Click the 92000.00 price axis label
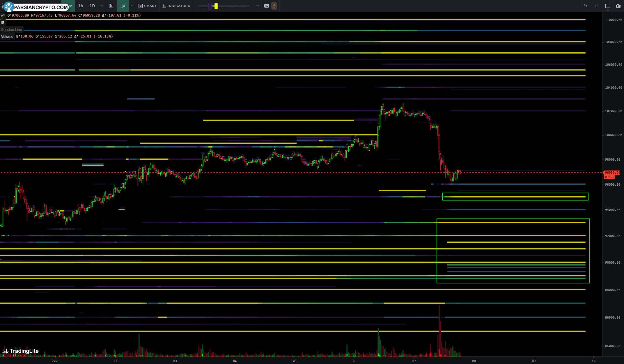Screen dimensions: 624x364 (x=612, y=236)
